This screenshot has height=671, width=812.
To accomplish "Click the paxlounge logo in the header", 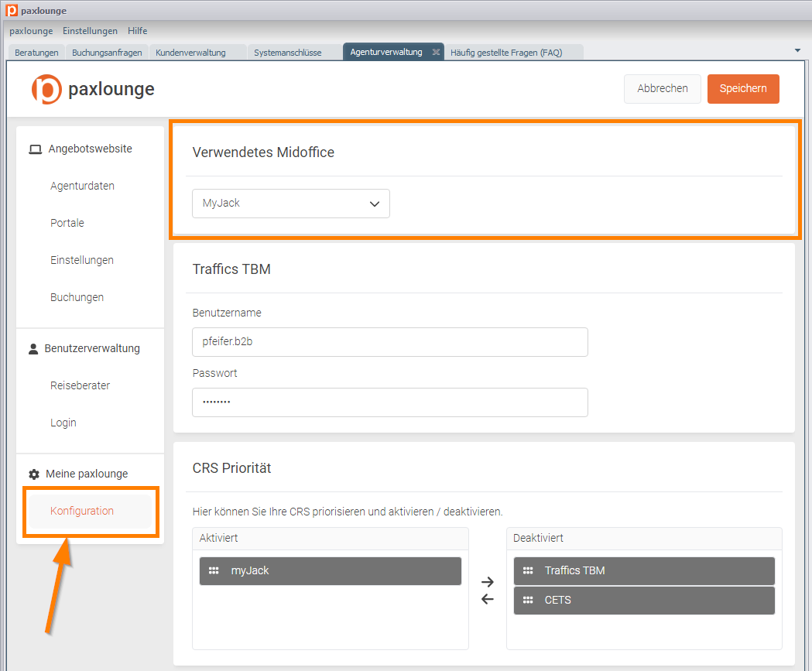I will pyautogui.click(x=93, y=89).
